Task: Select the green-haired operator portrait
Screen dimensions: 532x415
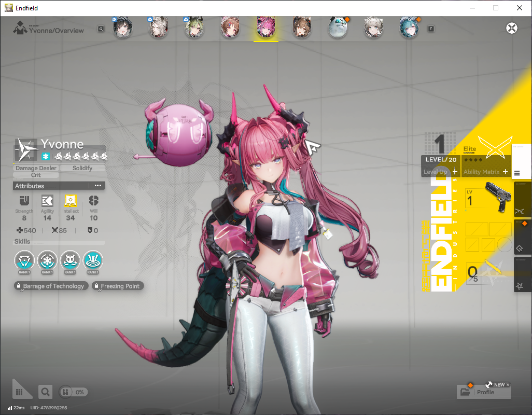Action: (194, 27)
